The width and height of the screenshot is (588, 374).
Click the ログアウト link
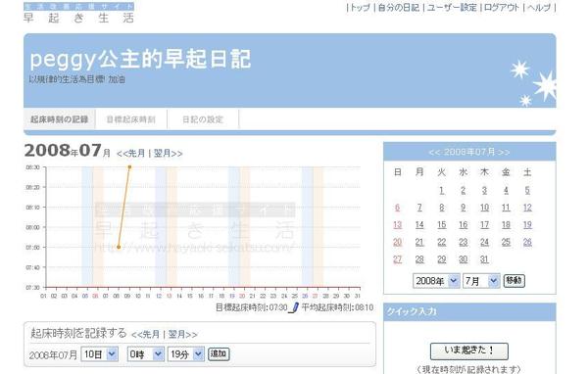[502, 8]
